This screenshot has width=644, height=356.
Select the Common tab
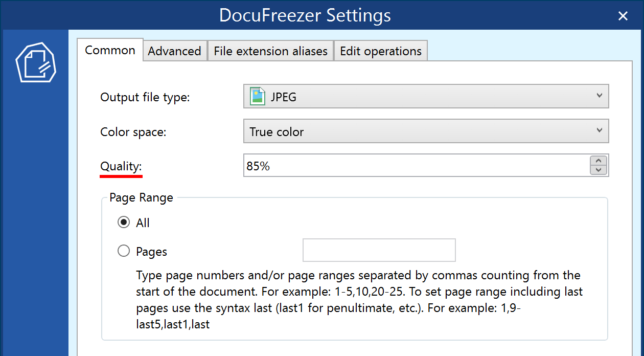[x=110, y=50]
